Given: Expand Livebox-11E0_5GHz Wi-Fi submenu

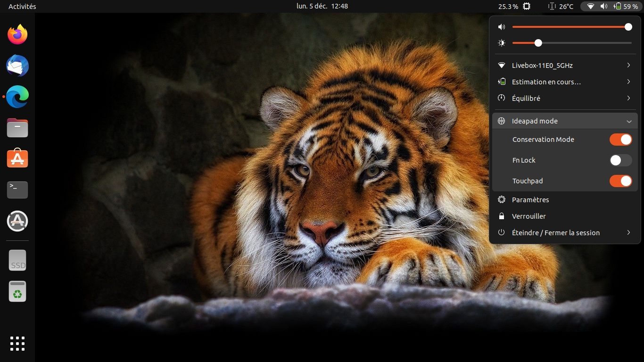Looking at the screenshot, I should (565, 66).
